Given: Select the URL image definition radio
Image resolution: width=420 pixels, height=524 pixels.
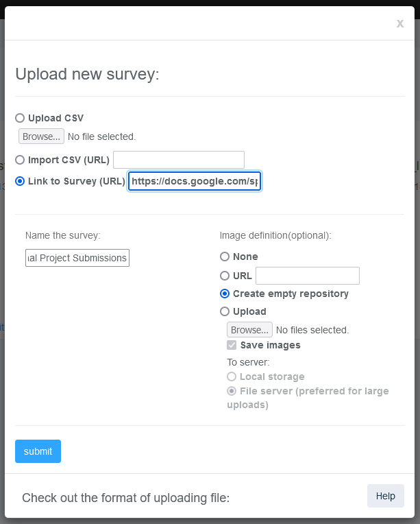Looking at the screenshot, I should 225,276.
